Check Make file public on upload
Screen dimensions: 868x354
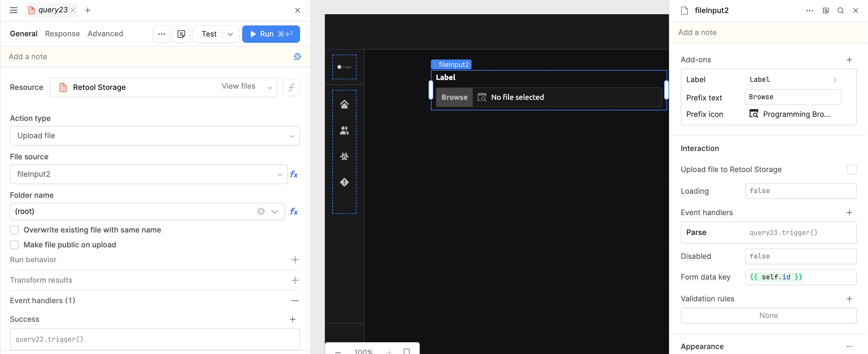(14, 245)
